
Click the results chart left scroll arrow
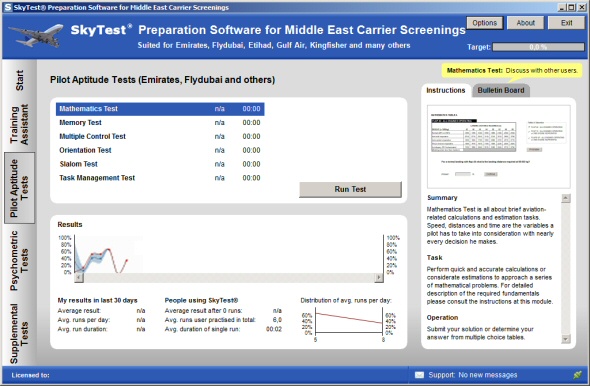click(x=79, y=278)
